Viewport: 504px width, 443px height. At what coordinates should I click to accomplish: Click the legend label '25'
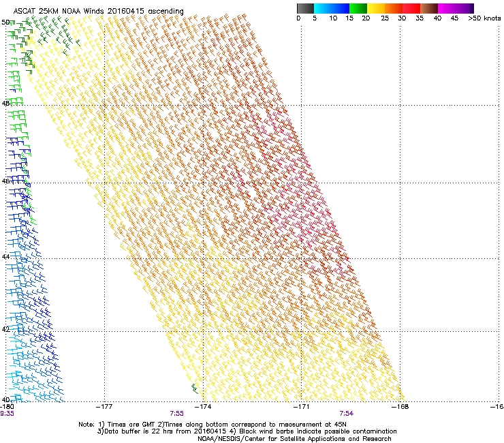click(x=385, y=18)
